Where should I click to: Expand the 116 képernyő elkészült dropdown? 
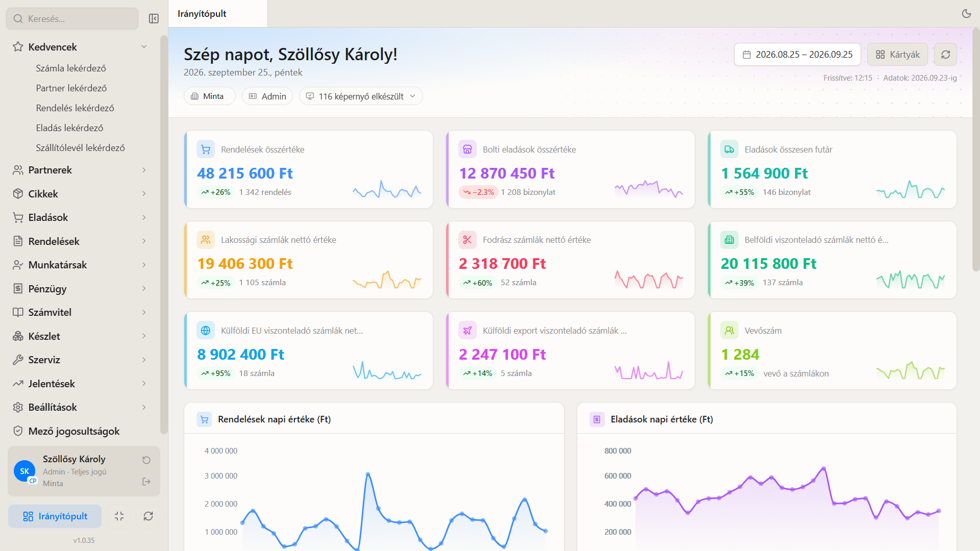361,96
